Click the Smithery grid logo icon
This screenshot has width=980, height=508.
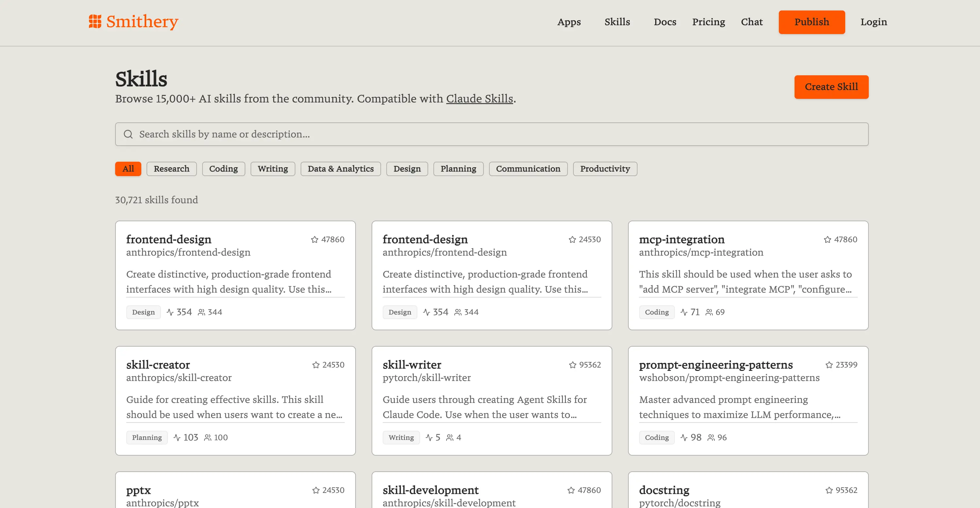(x=95, y=22)
